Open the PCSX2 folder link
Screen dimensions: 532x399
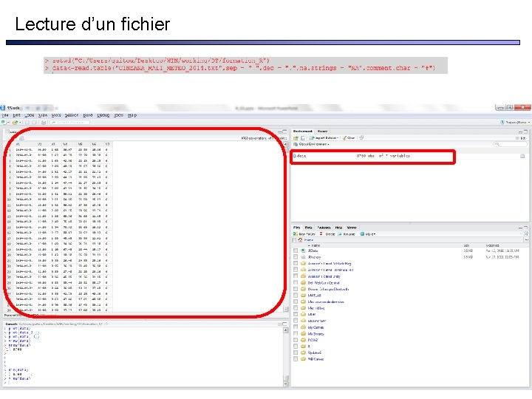(x=313, y=340)
